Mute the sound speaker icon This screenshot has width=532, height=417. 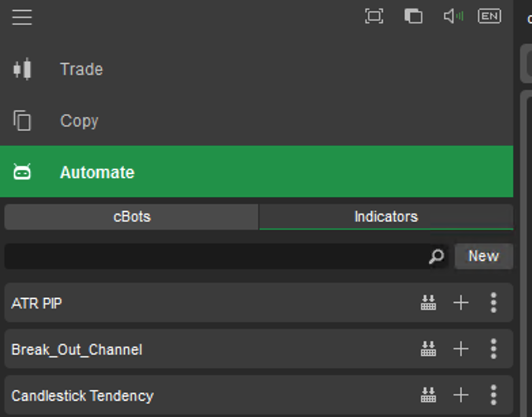453,16
